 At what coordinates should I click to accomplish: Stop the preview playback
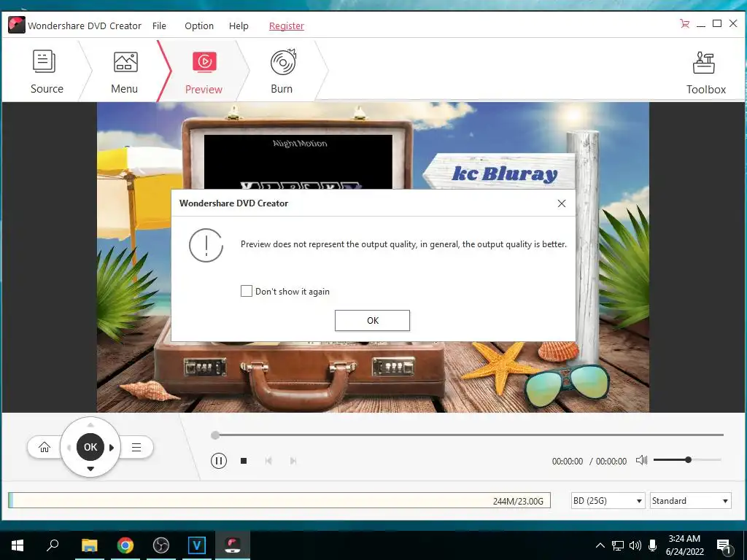pos(244,461)
